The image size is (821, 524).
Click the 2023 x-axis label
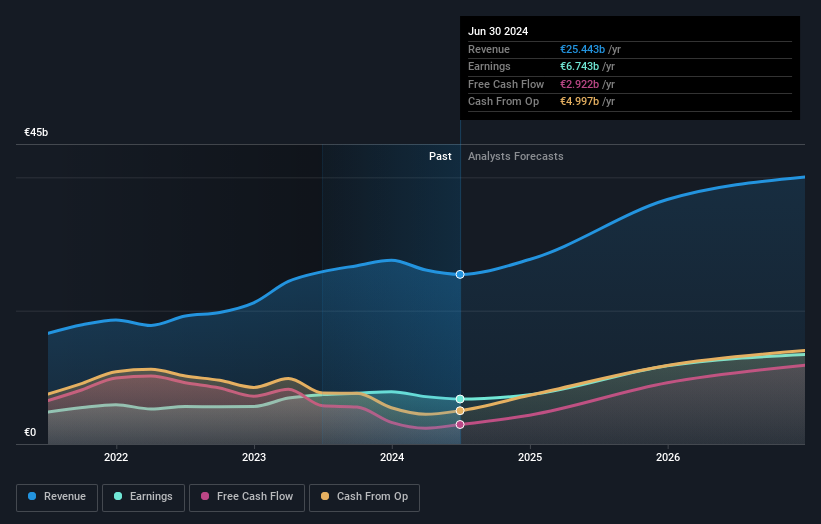(254, 457)
